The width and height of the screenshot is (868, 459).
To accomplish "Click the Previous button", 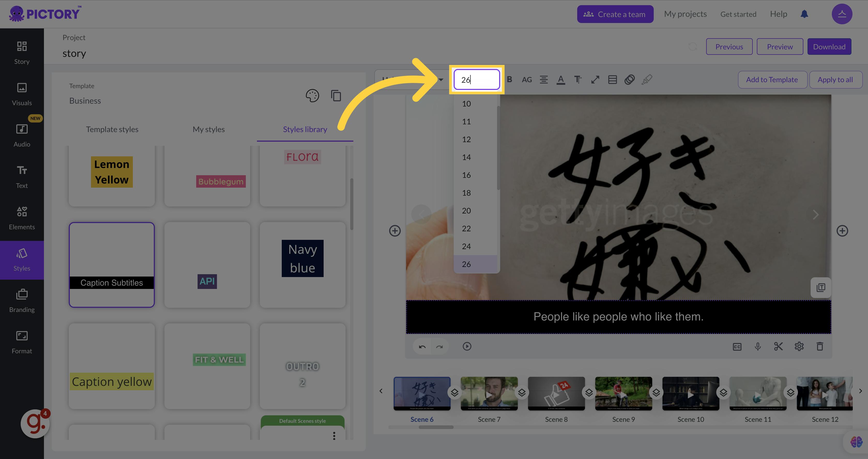I will point(729,47).
